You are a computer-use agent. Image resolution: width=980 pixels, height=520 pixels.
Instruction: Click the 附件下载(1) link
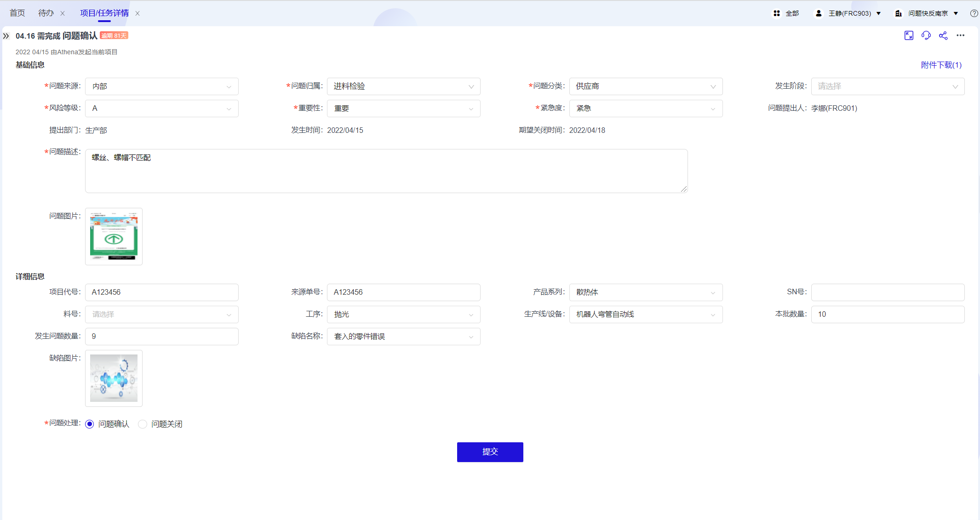pos(941,65)
